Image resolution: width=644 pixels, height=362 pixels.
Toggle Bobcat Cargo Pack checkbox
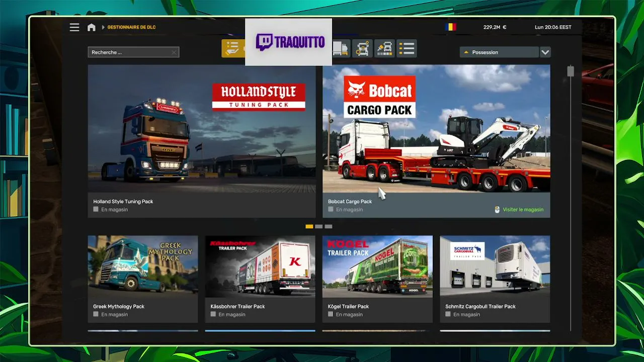(331, 209)
